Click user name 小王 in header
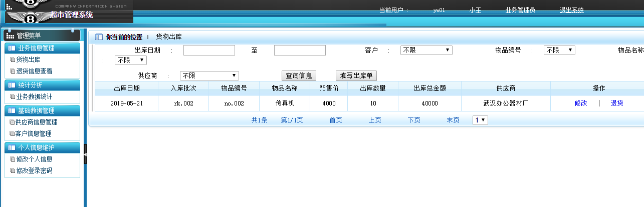This screenshot has width=644, height=207. [x=476, y=10]
